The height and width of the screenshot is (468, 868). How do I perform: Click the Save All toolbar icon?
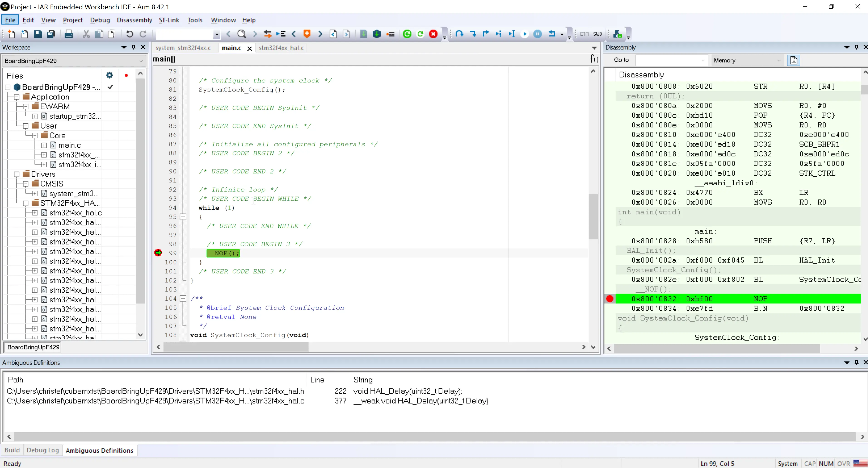coord(51,34)
